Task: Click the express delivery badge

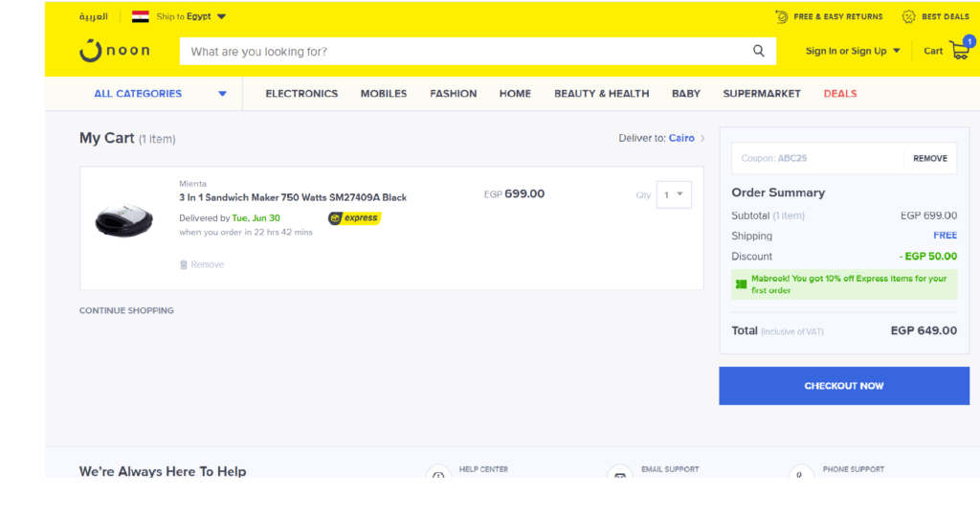Action: [354, 218]
